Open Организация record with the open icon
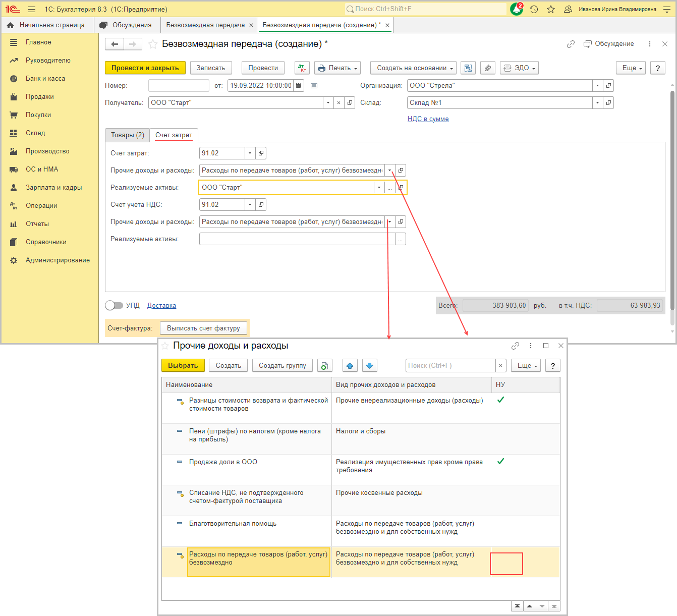The width and height of the screenshot is (677, 616). 609,86
